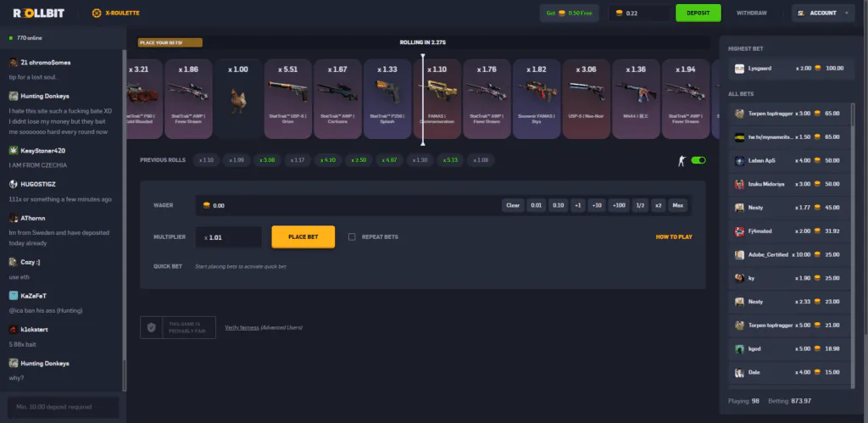Double the wager with x2 button
The height and width of the screenshot is (423, 868).
[x=658, y=205]
